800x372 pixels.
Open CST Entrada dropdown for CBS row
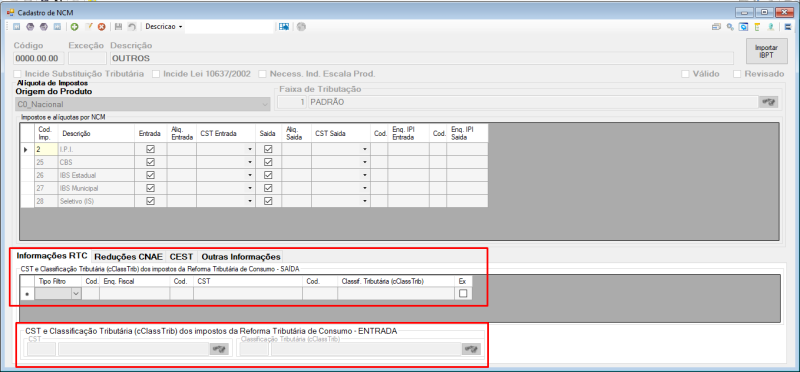coord(250,162)
